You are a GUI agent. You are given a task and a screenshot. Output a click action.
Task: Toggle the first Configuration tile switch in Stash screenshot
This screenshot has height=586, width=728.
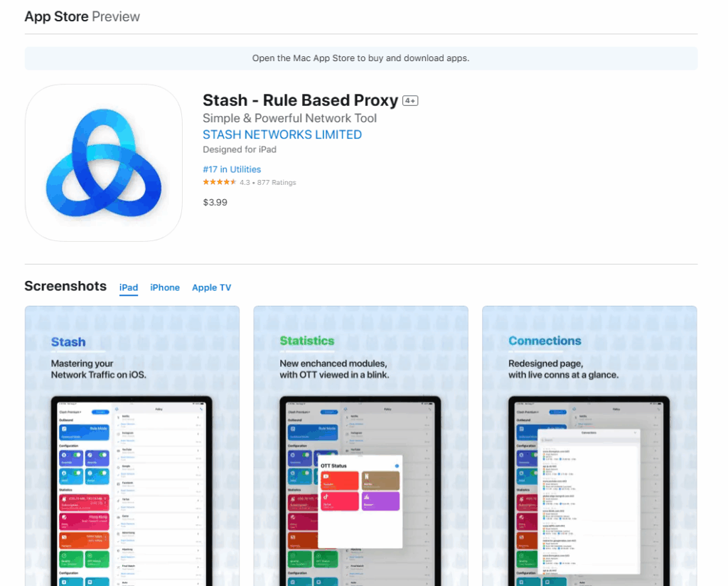77,455
